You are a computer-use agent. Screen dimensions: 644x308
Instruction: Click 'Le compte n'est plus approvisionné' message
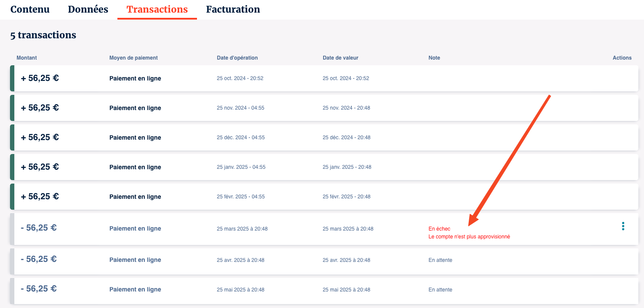(469, 237)
